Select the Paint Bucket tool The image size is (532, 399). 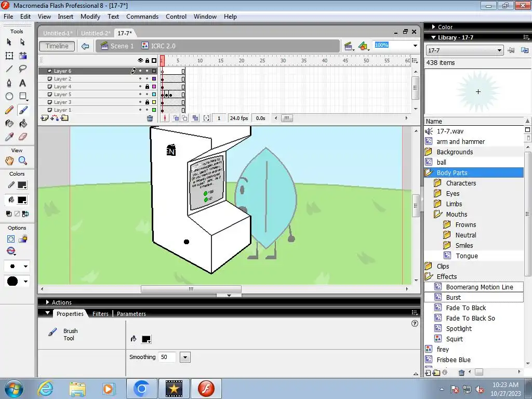tap(23, 124)
